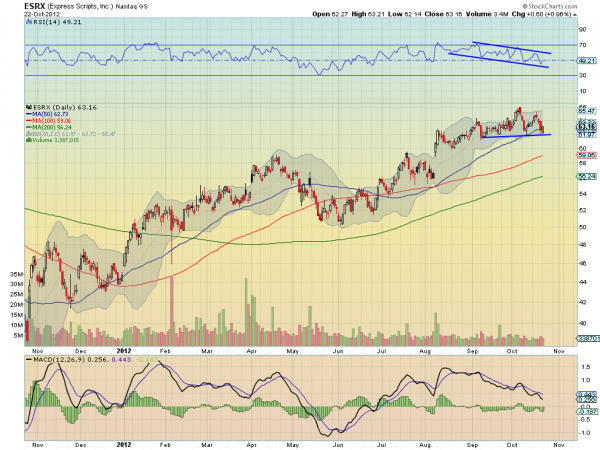Viewport: 600px width, 450px height.
Task: Click the 'Close 63.16' header value
Action: [443, 14]
